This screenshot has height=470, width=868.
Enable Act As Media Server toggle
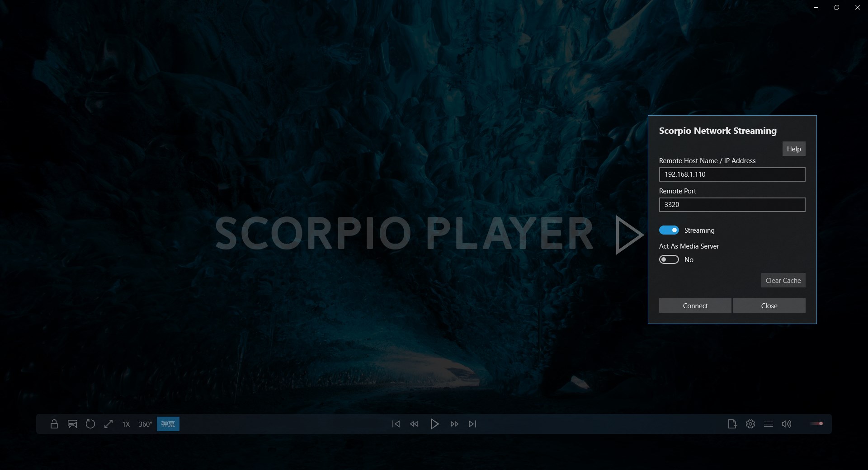pos(669,259)
